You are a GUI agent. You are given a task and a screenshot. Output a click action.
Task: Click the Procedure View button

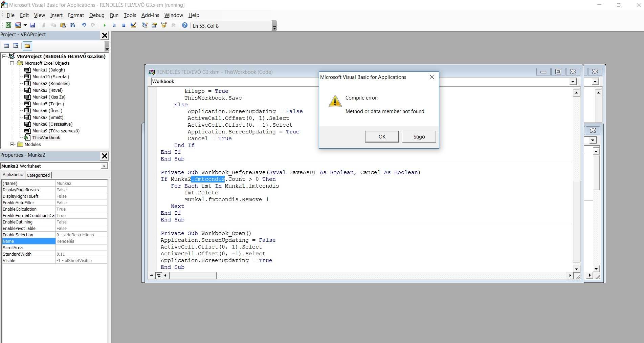click(152, 276)
